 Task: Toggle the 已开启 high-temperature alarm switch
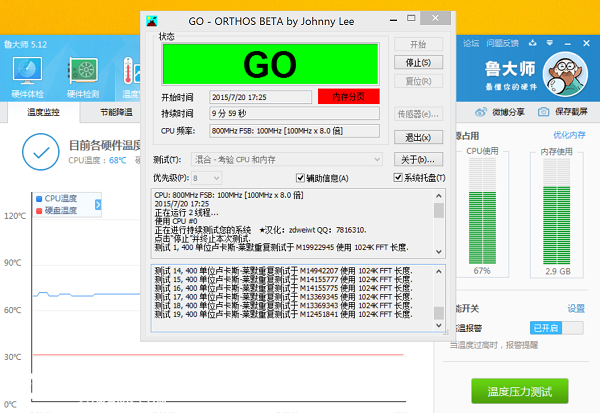tap(557, 328)
